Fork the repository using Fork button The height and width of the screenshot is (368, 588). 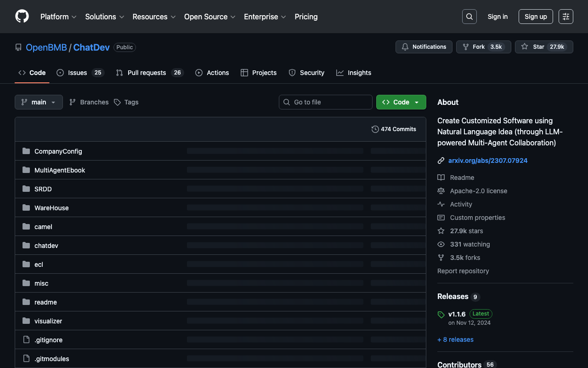click(478, 47)
